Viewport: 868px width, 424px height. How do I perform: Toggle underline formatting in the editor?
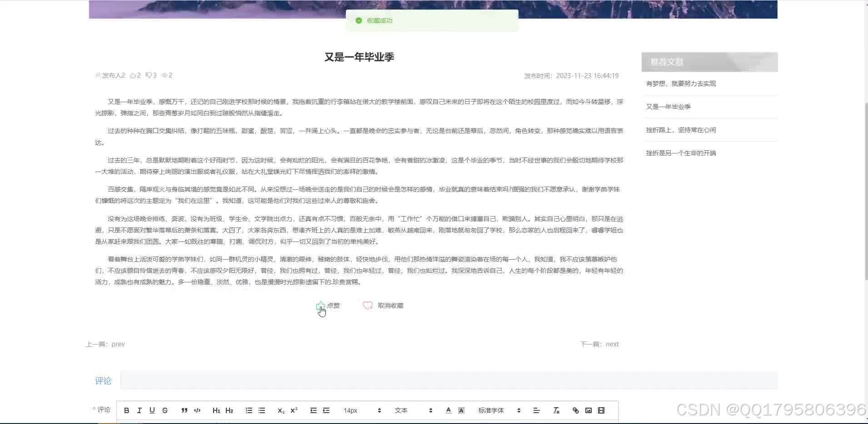152,410
